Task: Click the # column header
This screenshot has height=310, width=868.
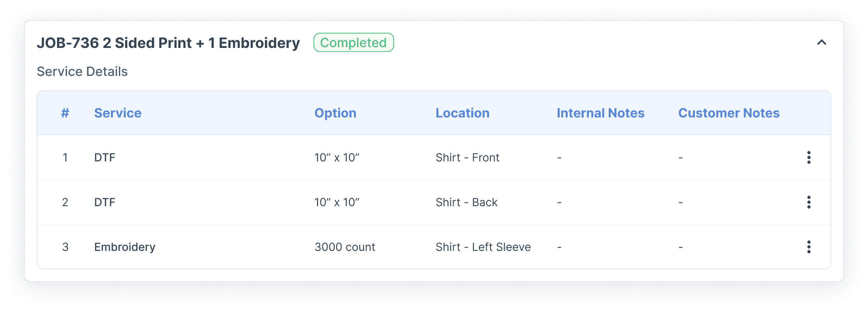Action: pos(65,113)
